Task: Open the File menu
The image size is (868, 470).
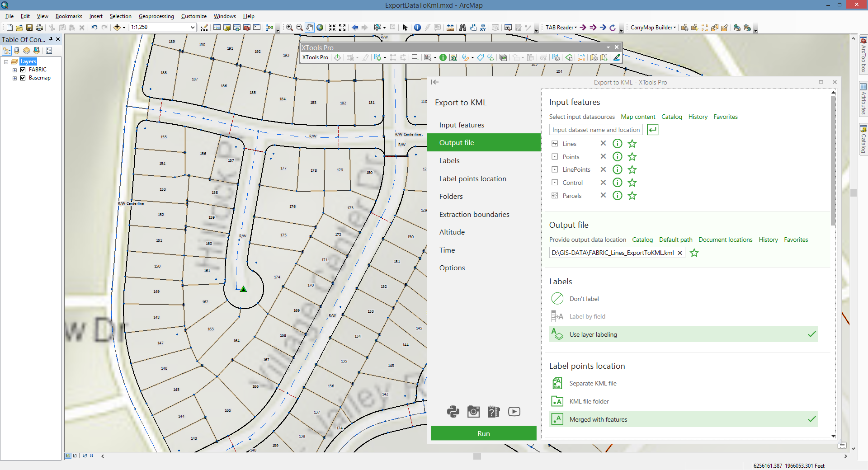Action: pos(9,16)
